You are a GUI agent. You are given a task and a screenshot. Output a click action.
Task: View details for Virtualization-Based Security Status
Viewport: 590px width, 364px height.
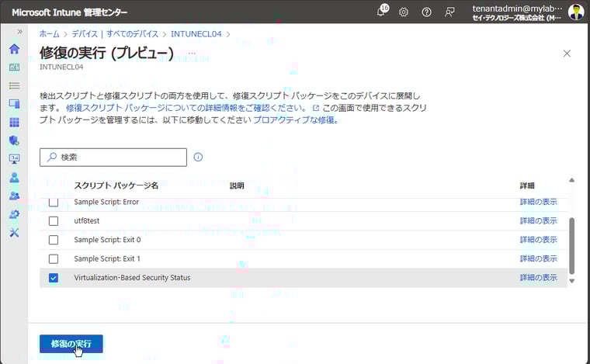coord(538,278)
